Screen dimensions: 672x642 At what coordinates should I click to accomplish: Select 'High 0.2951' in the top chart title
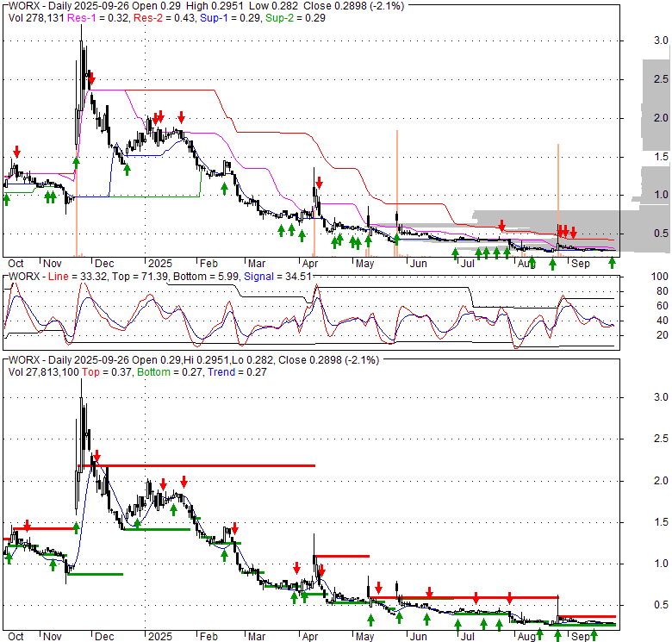(x=214, y=6)
